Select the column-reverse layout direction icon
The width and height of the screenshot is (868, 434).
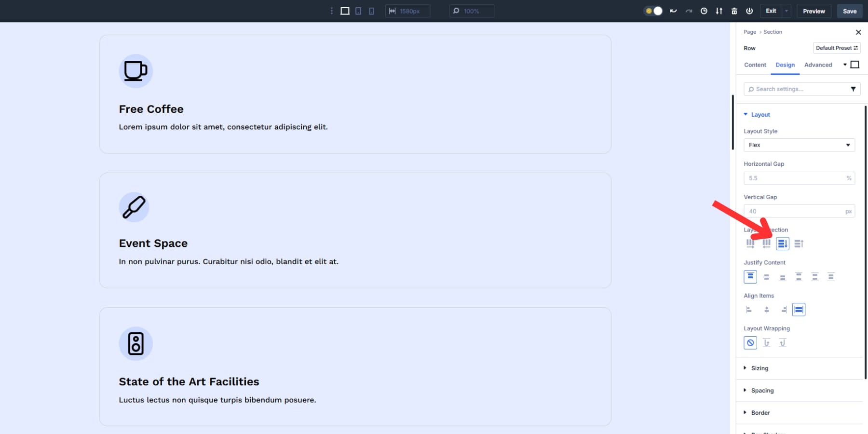click(799, 244)
